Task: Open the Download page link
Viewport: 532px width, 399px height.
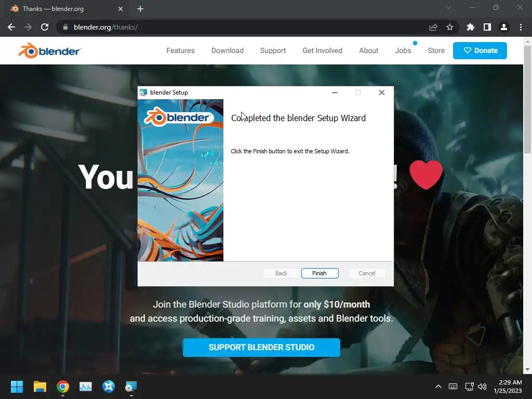Action: 228,50
